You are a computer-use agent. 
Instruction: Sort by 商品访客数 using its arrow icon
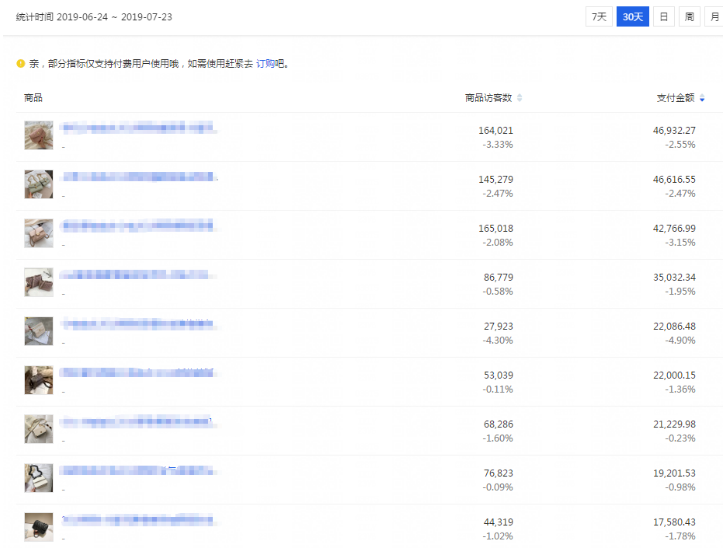click(x=519, y=98)
